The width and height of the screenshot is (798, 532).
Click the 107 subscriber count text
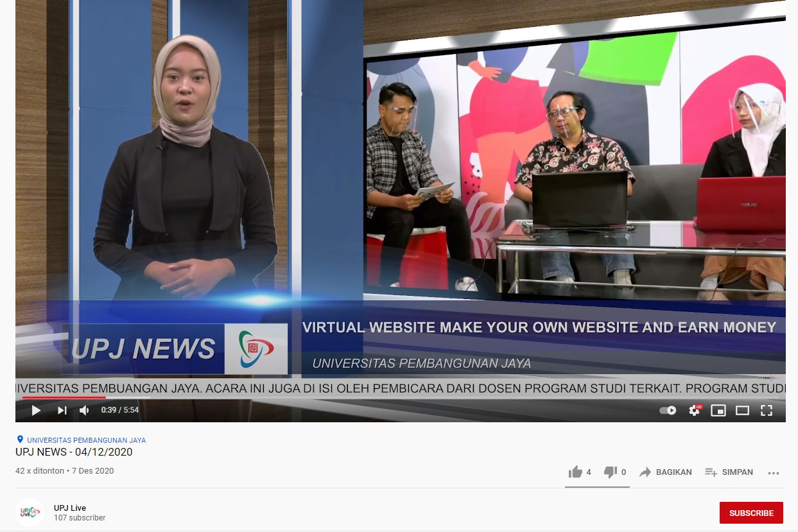point(80,518)
